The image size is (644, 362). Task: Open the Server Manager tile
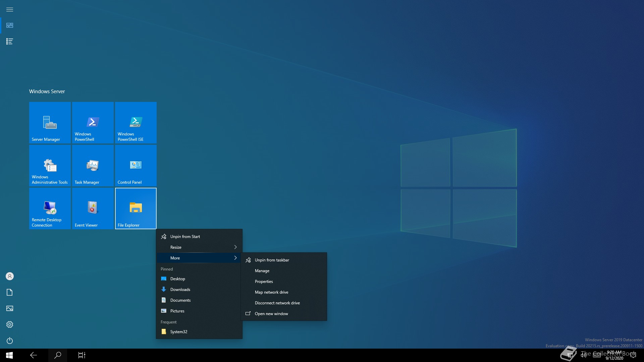pos(50,123)
